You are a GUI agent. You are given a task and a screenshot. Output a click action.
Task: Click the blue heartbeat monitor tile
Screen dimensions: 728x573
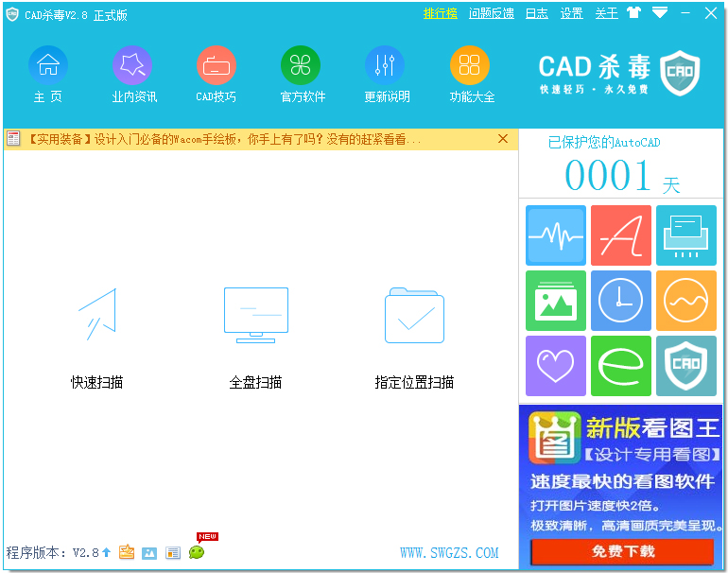tap(556, 235)
